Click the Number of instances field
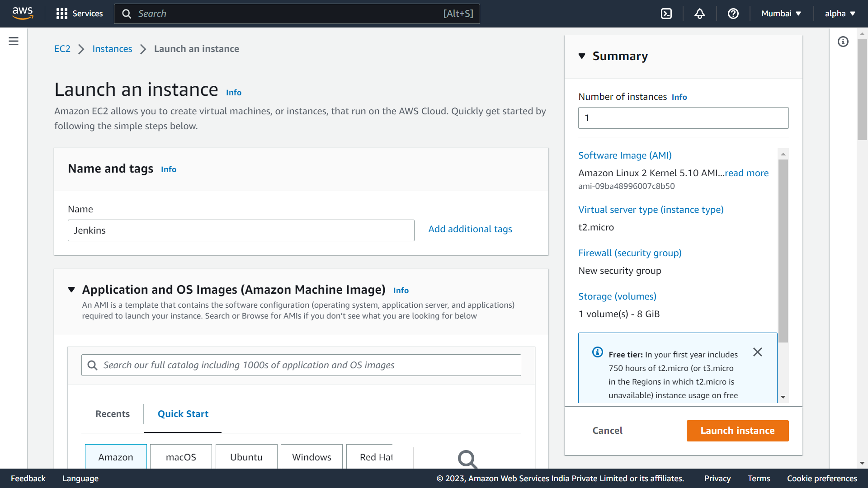 tap(683, 118)
